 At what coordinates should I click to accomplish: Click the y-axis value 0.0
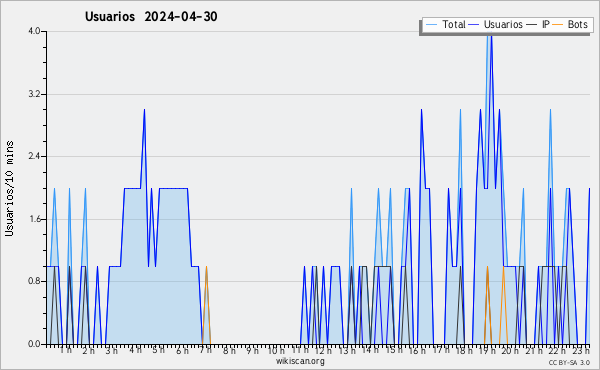coord(34,344)
